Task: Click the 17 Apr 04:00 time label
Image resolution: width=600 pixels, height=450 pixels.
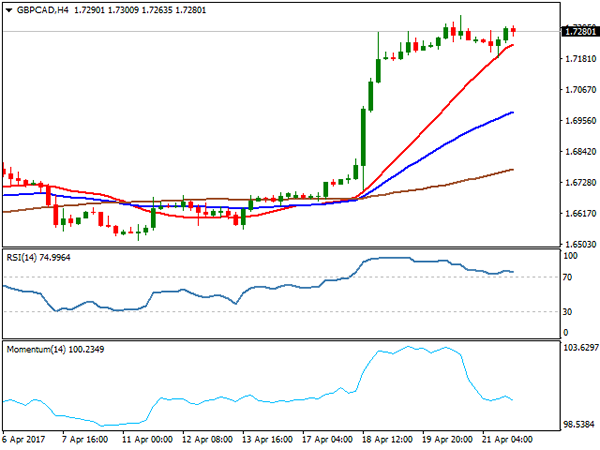Action: click(327, 439)
